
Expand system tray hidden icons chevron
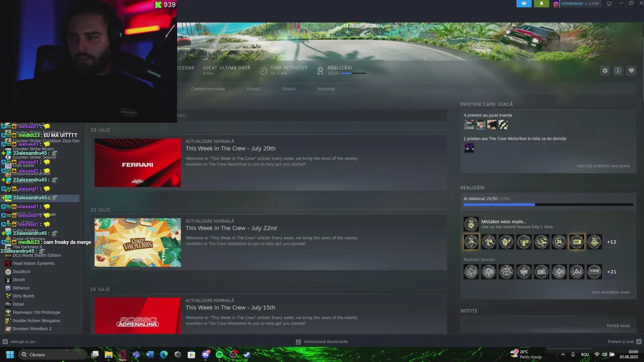coord(563,354)
